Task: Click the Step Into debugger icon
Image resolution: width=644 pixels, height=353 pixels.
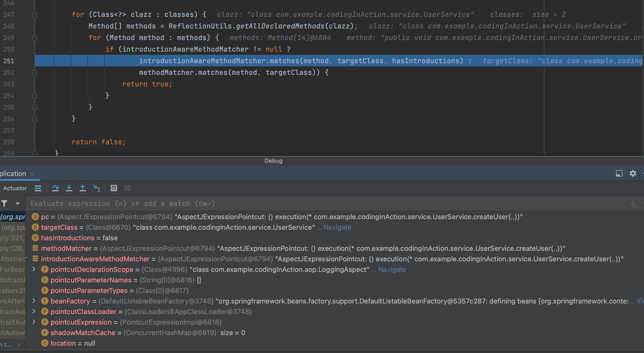Action: coord(69,188)
